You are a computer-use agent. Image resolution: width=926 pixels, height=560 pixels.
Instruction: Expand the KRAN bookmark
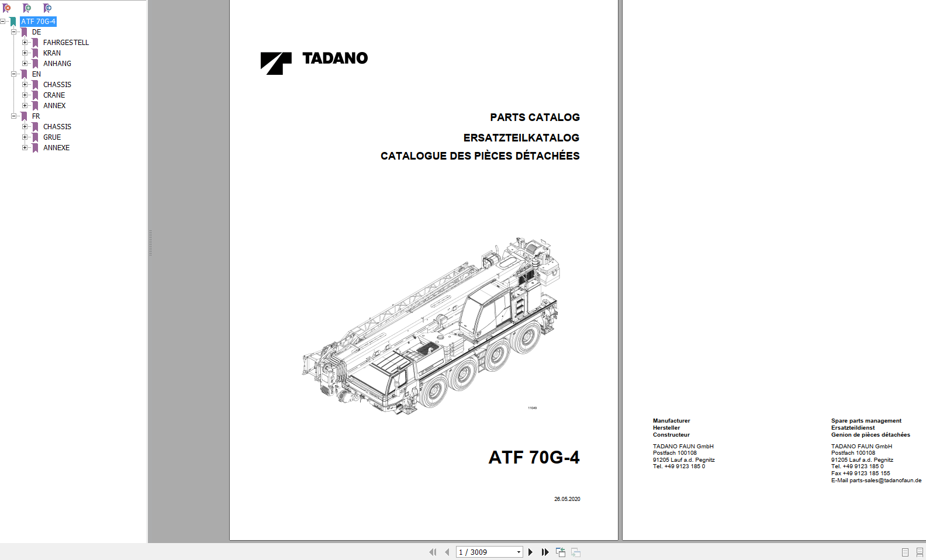click(x=25, y=53)
